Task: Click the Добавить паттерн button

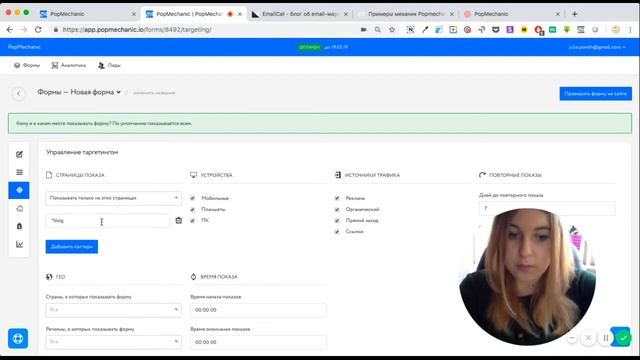Action: [x=72, y=247]
